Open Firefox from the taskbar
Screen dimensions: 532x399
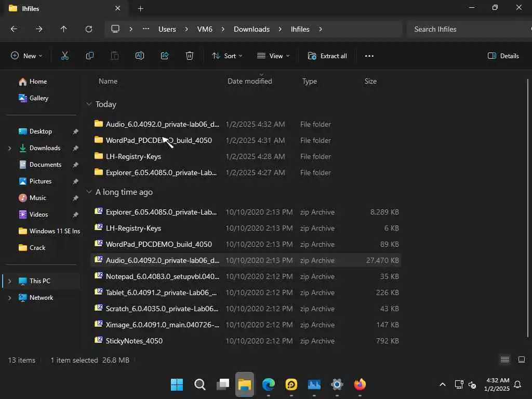[360, 385]
